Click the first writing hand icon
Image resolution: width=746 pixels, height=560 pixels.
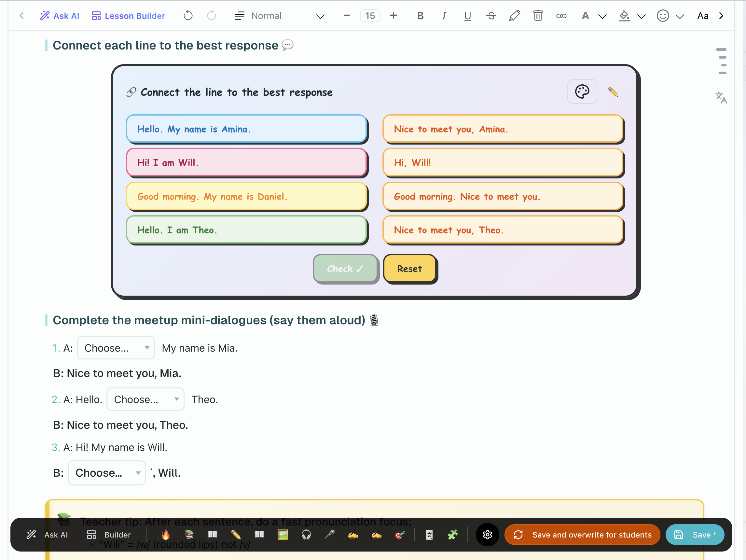coord(353,535)
